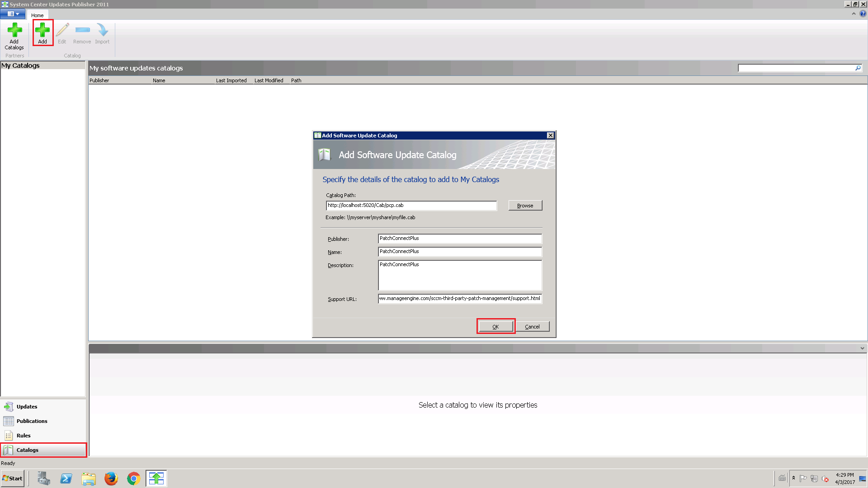Click the Add icon in toolbar

point(42,33)
